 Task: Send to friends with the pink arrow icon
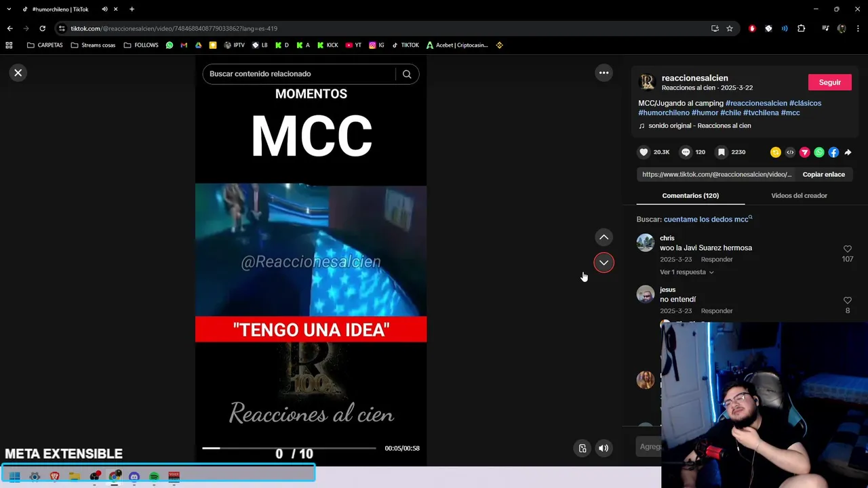click(x=804, y=152)
